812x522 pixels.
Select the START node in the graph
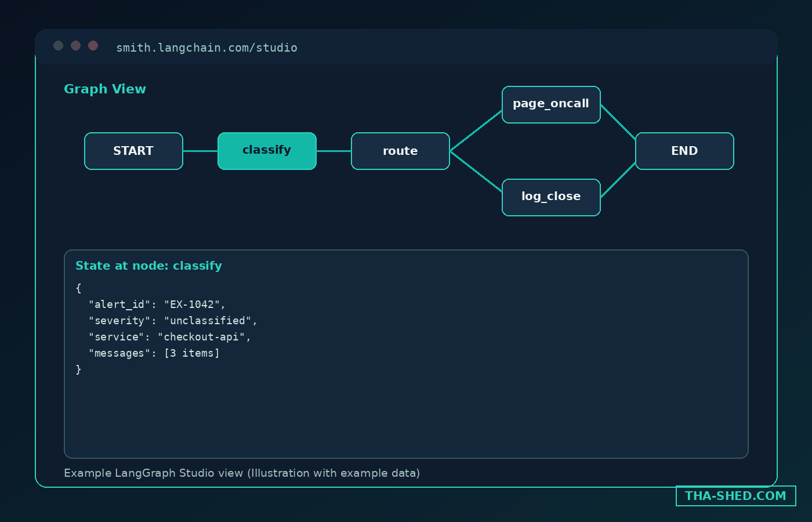(133, 151)
